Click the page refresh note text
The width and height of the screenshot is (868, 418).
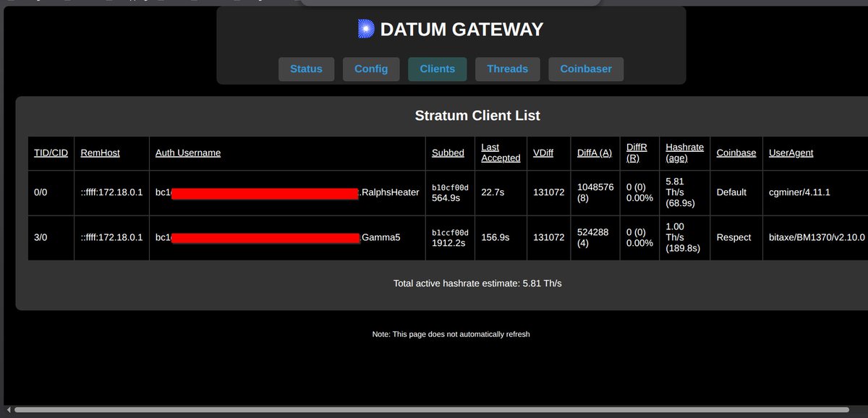[451, 334]
